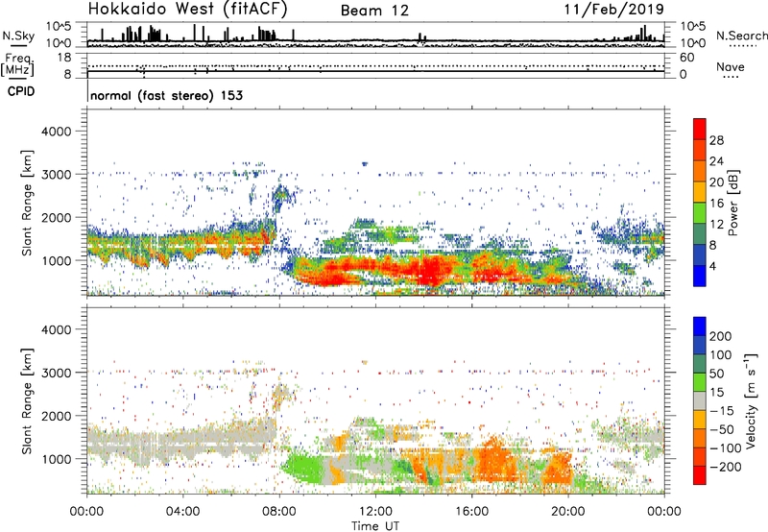The width and height of the screenshot is (768, 532).
Task: Click the CPID row label
Action: point(21,91)
